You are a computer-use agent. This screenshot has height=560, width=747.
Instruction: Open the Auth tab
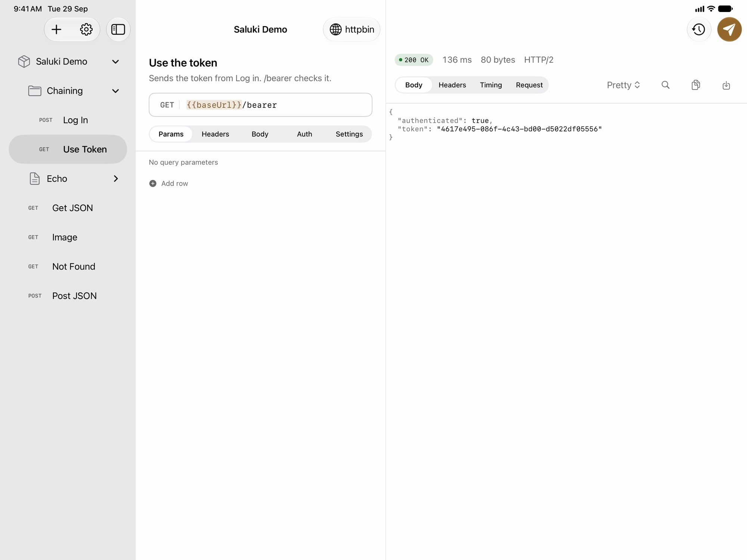[x=304, y=134]
